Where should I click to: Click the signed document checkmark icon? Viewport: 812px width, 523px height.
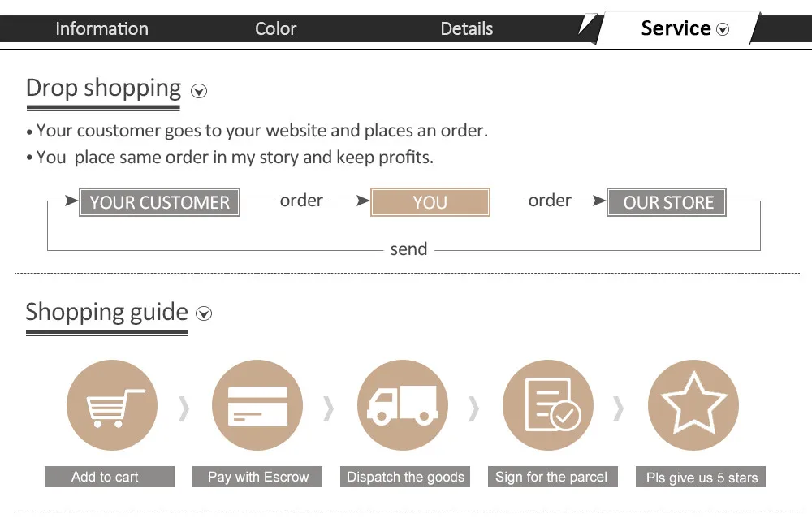coord(548,405)
